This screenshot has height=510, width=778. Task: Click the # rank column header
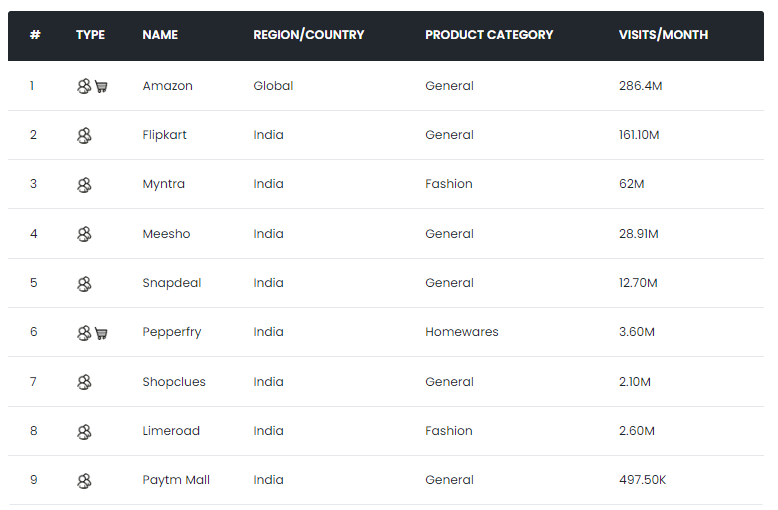(x=35, y=35)
